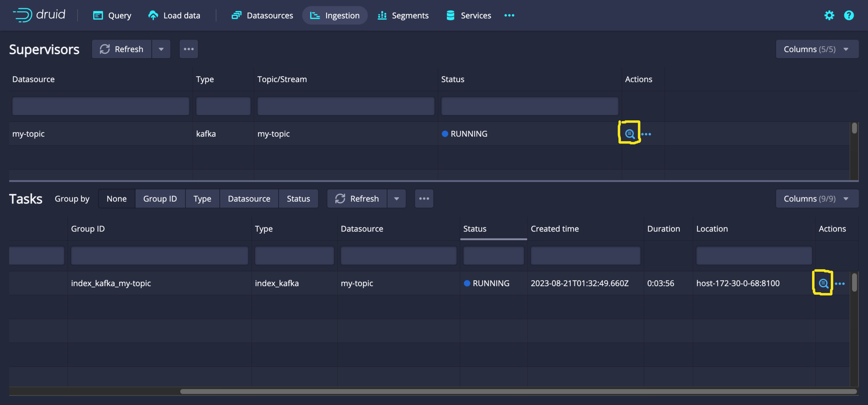
Task: Group tasks by Status
Action: 298,199
